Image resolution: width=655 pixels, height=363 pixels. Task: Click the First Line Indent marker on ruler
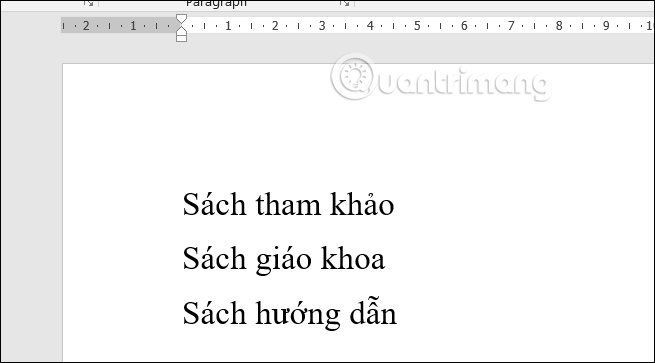(x=181, y=19)
